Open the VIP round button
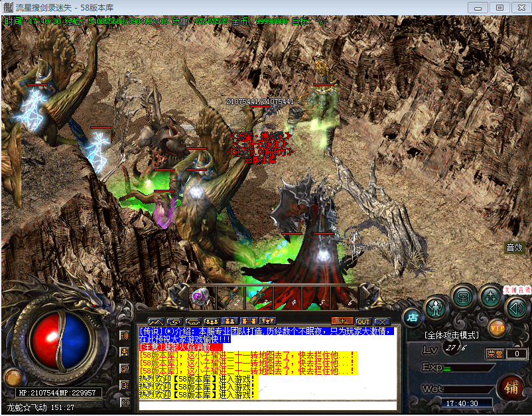This screenshot has width=532, height=416. click(x=497, y=328)
